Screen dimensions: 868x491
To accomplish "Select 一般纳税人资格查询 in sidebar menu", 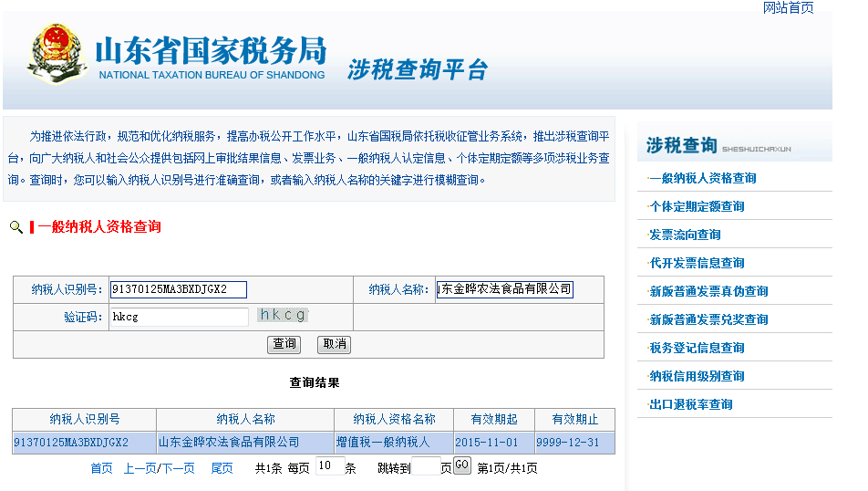I will pos(702,178).
